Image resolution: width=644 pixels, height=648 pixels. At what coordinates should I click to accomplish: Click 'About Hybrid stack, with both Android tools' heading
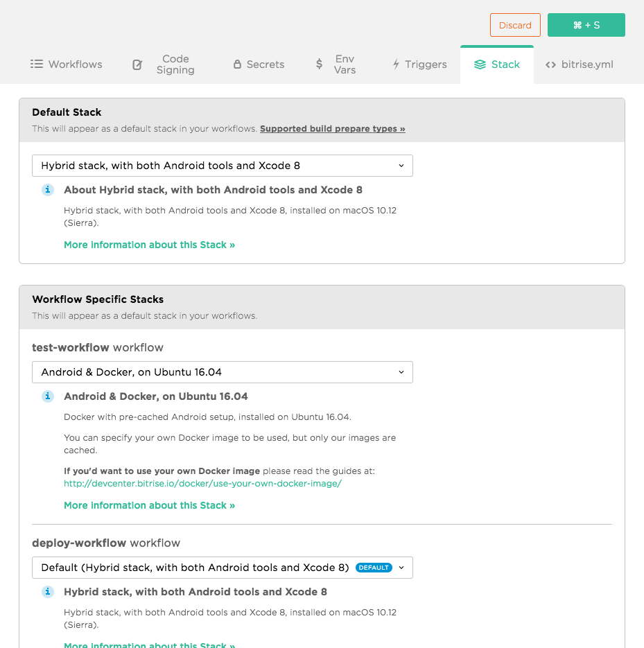pos(213,190)
